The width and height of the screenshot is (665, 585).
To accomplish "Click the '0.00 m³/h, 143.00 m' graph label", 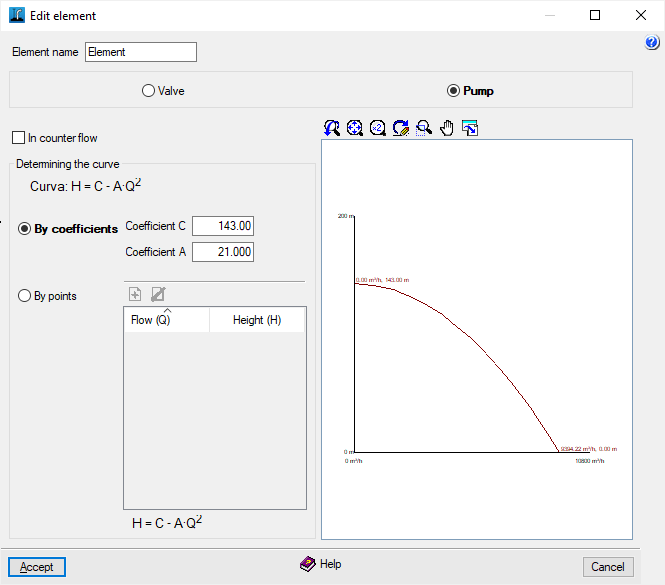I will click(x=382, y=280).
